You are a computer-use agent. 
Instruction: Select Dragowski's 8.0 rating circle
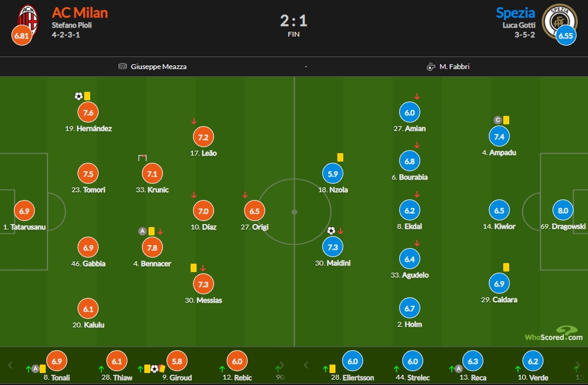(x=563, y=211)
